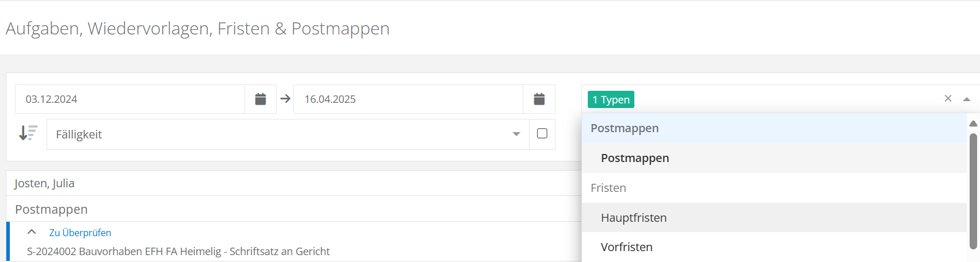Click the end date field 16.04.2025
The height and width of the screenshot is (262, 980).
408,99
